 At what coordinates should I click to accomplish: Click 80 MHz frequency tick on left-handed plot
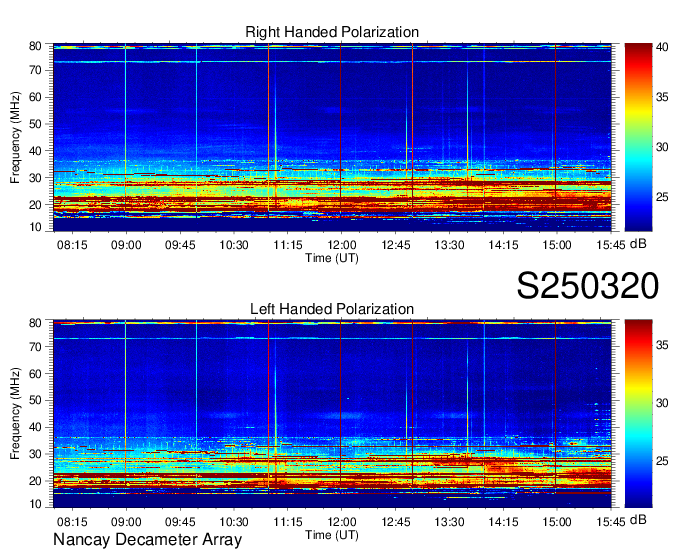pyautogui.click(x=35, y=323)
